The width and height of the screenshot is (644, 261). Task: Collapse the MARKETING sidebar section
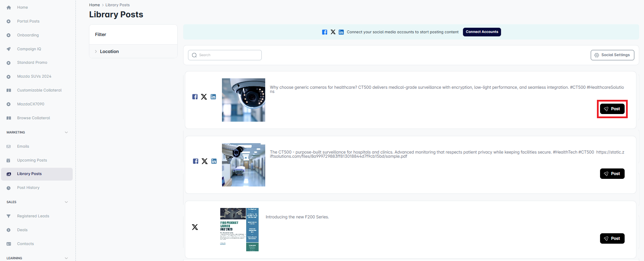tap(66, 132)
